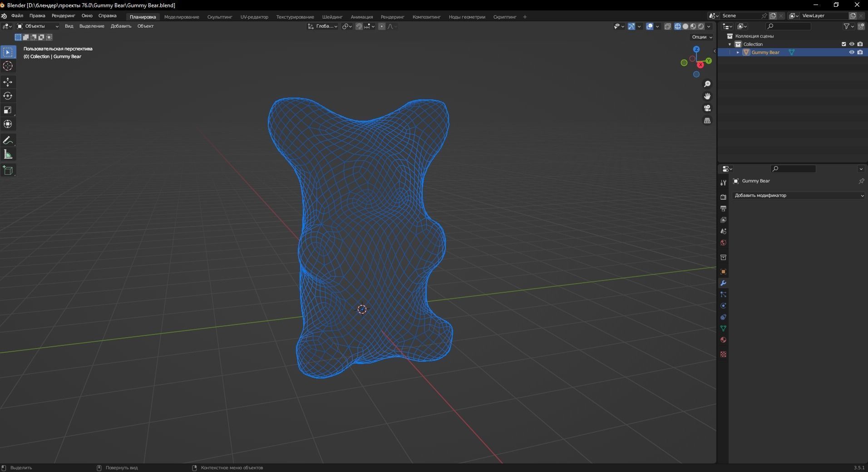Collapse the Collection tree item
The width and height of the screenshot is (868, 472).
click(x=730, y=44)
